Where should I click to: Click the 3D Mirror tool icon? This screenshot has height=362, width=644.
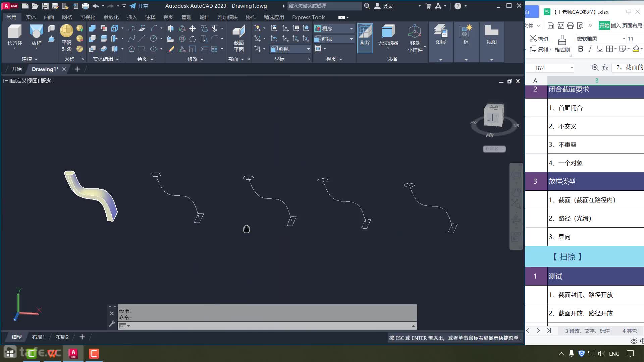[171, 28]
